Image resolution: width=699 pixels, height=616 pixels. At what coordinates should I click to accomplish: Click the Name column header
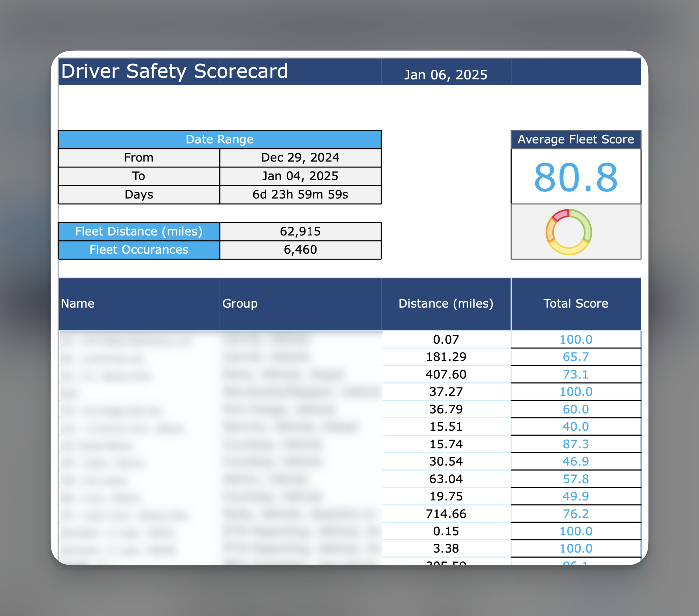pos(78,304)
